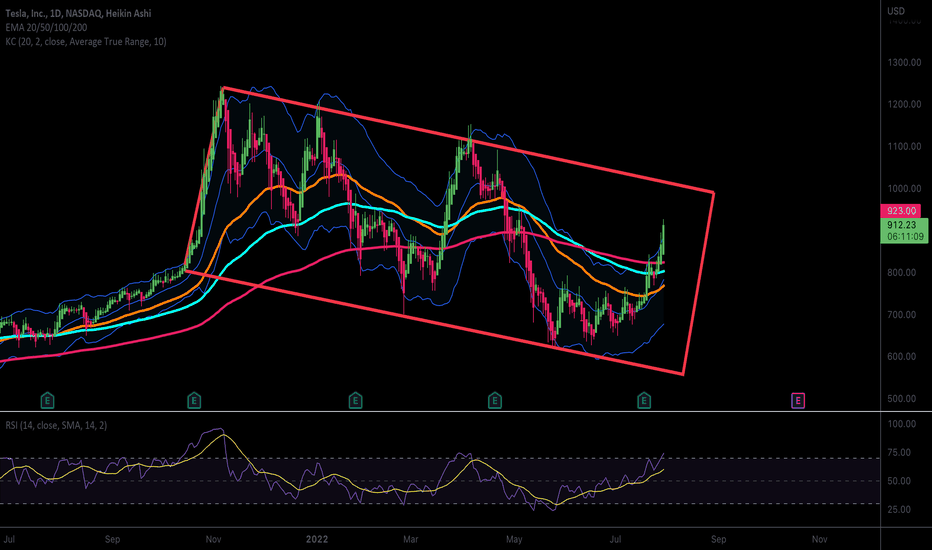Click the 2022 year label on time axis

(x=317, y=539)
